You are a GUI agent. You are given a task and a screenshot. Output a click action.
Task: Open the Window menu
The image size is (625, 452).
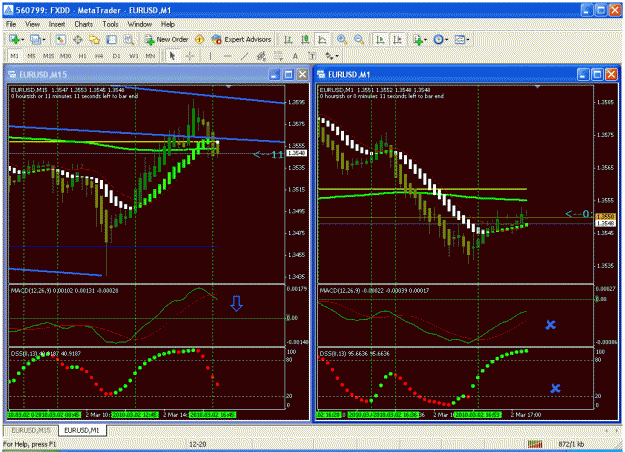point(140,24)
